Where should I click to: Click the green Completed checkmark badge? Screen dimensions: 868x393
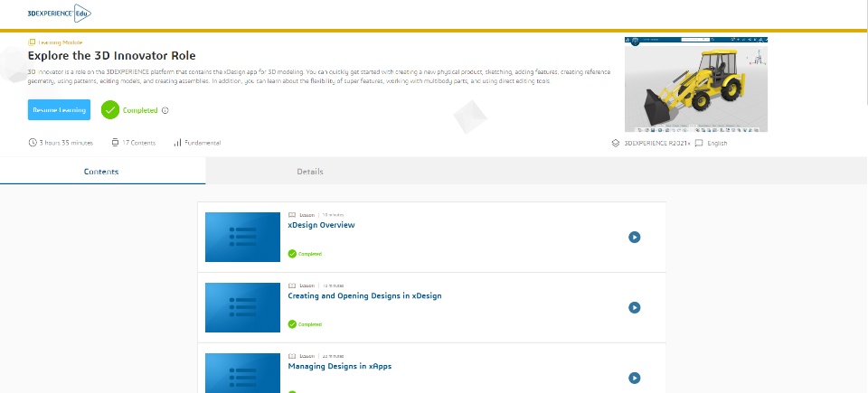(110, 110)
